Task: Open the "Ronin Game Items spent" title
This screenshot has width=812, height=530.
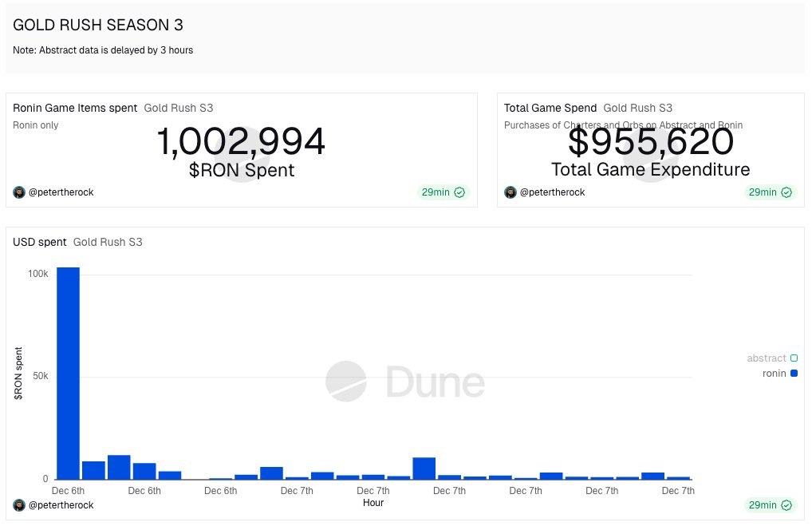Action: click(x=75, y=108)
